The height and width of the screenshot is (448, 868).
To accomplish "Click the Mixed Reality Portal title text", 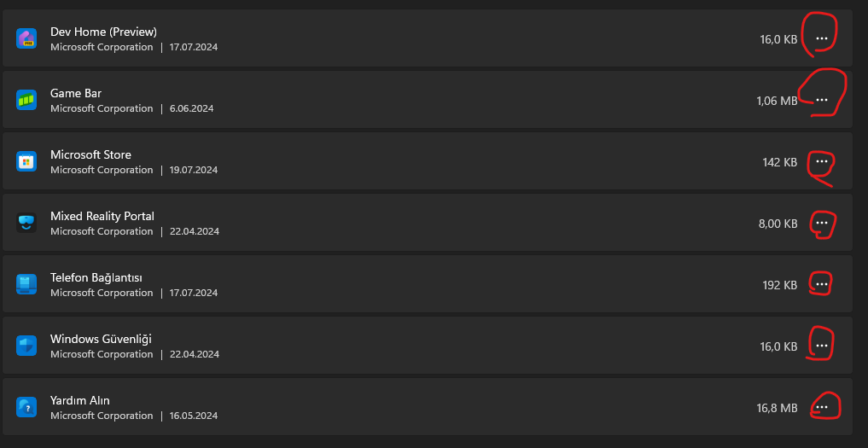I will pos(102,216).
